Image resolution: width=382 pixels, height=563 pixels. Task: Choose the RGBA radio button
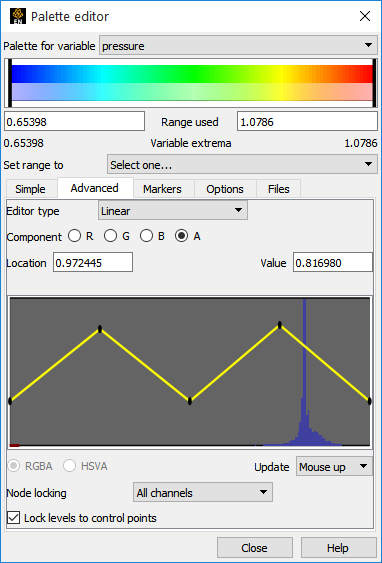tap(14, 466)
